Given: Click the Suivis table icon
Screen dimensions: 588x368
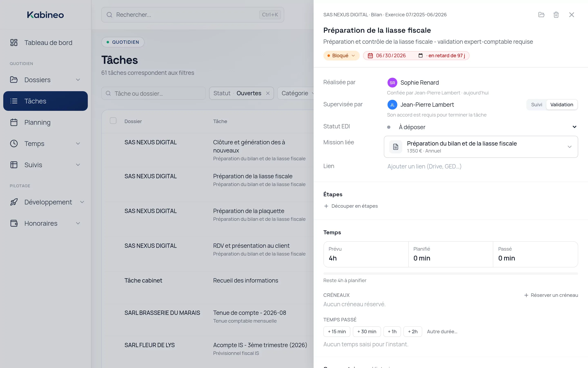Looking at the screenshot, I should (x=14, y=165).
